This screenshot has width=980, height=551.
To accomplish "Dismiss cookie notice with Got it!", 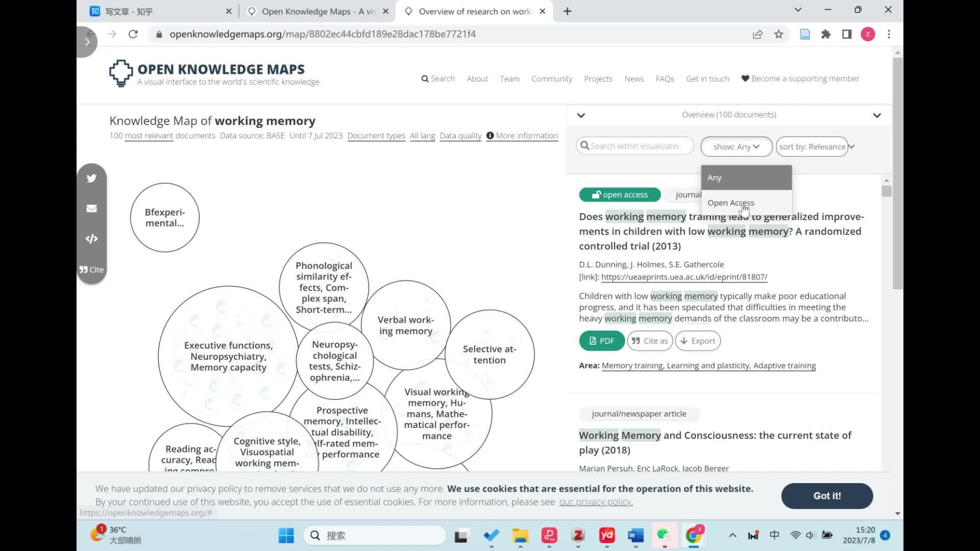I will click(826, 495).
